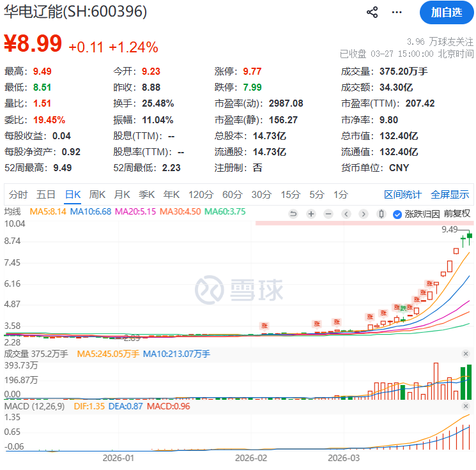The image size is (476, 470).
Task: Click the 委比 value 19.45%
Action: coord(49,120)
